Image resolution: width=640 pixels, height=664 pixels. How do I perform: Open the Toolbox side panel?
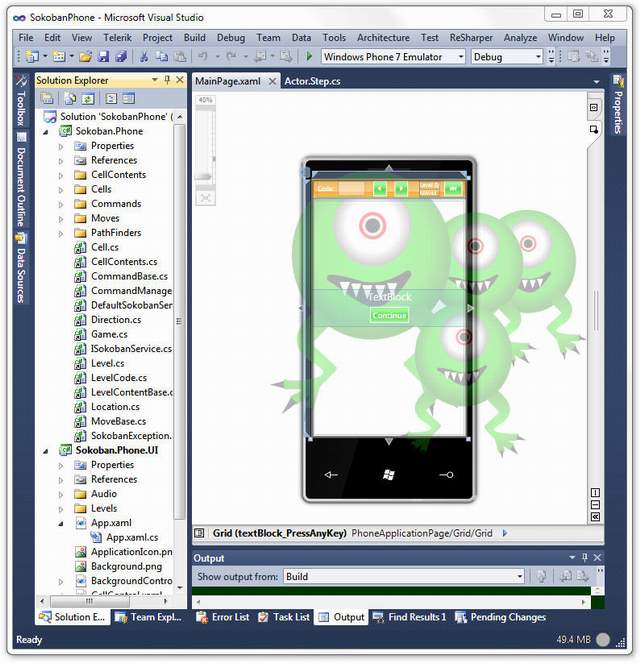pos(21,102)
